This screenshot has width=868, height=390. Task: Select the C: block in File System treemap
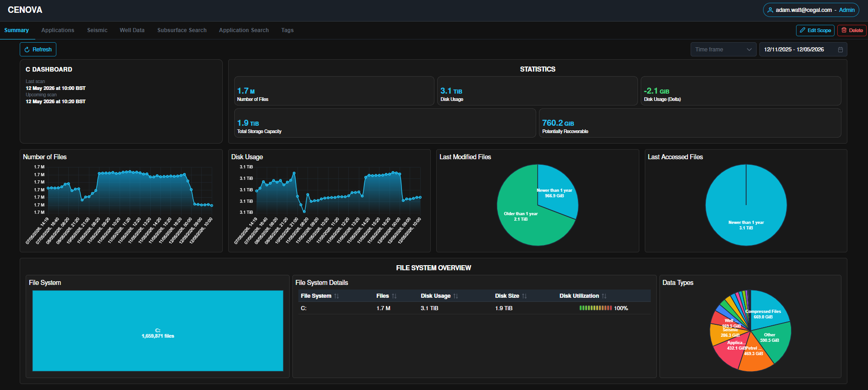click(158, 331)
